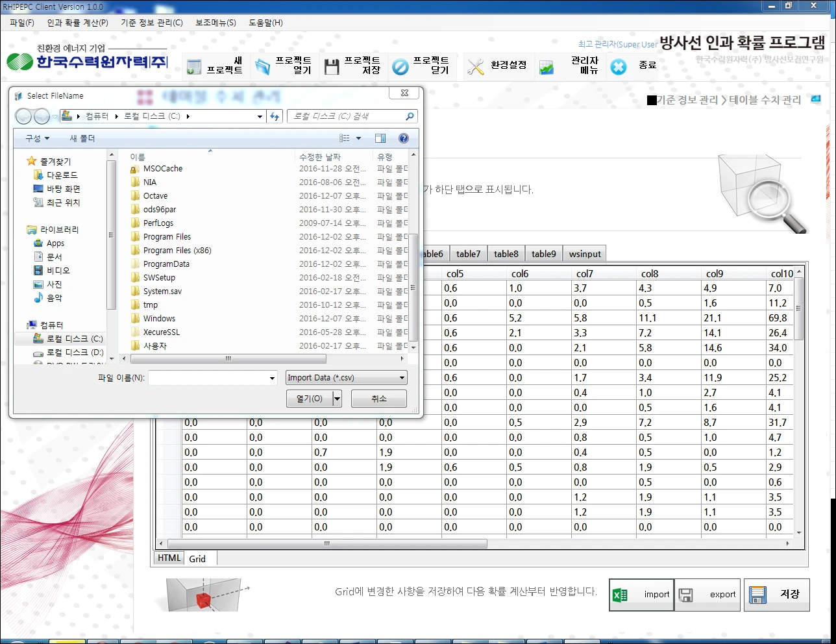The width and height of the screenshot is (836, 644).
Task: Open the file name combo dropdown
Action: 272,378
